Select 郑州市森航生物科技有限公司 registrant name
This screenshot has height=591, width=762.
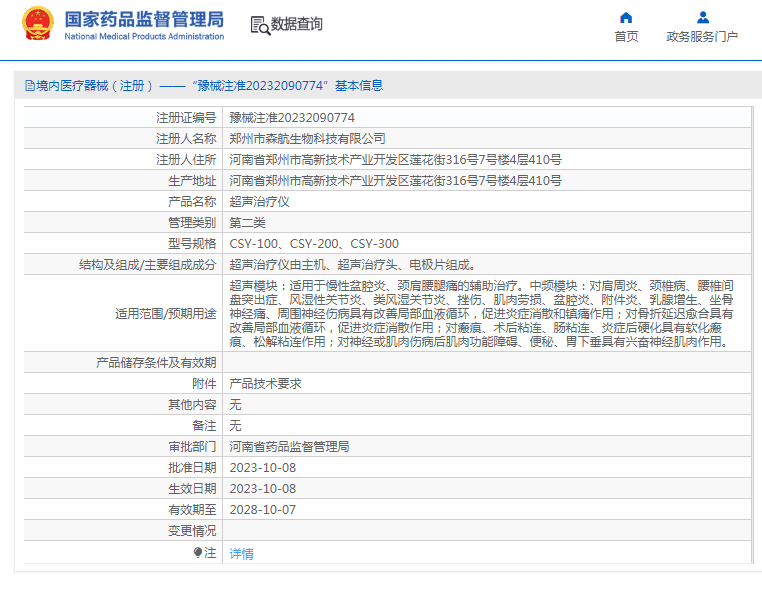[x=308, y=139]
